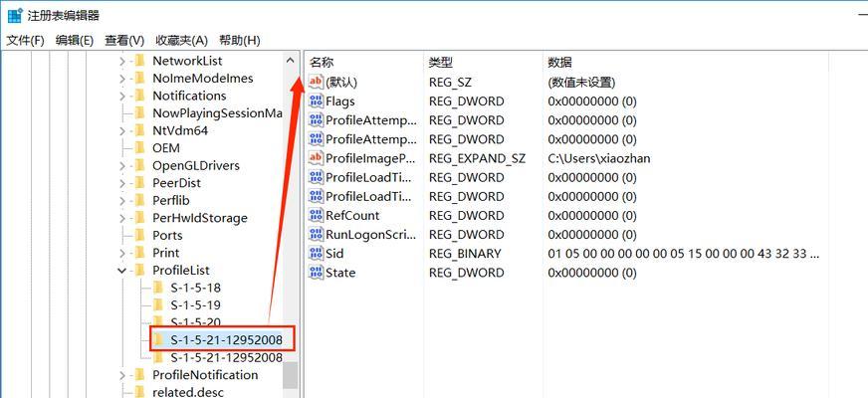868x398 pixels.
Task: Click the PerHwIdStorage folder icon
Action: 139,218
